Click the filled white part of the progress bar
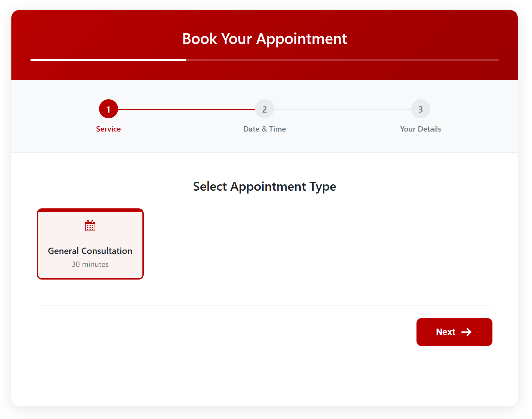 (108, 60)
